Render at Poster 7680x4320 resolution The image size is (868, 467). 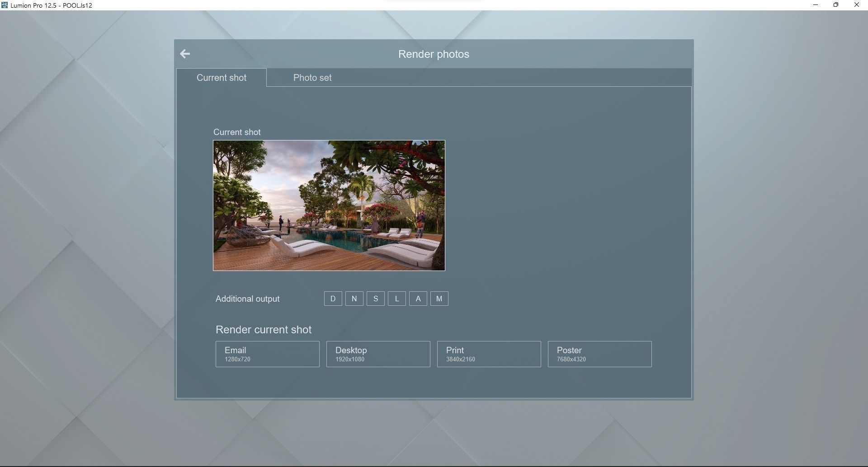coord(600,354)
